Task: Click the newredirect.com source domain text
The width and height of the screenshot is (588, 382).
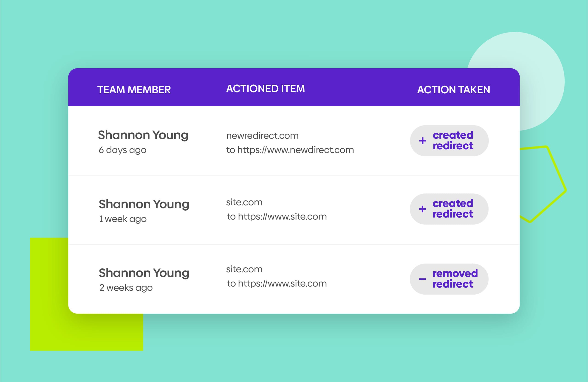Action: pos(262,135)
